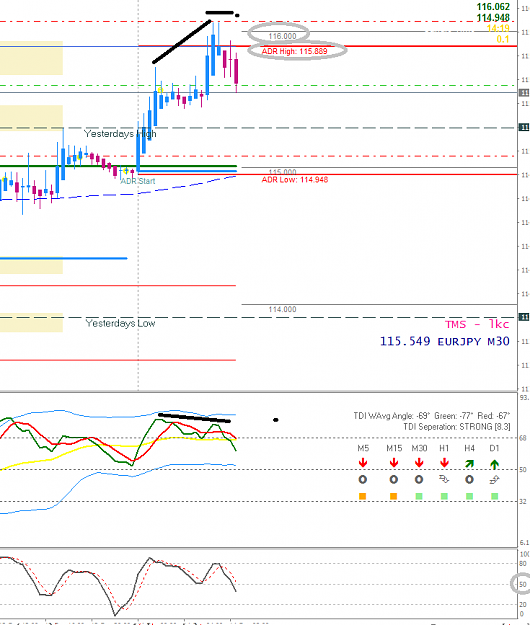Click the 115.000 round-number level label
The width and height of the screenshot is (530, 625).
282,172
